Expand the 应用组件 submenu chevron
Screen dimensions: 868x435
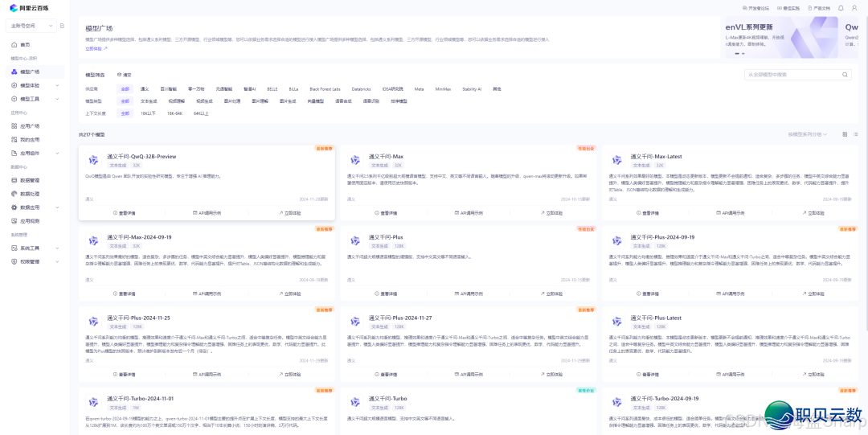tap(58, 153)
